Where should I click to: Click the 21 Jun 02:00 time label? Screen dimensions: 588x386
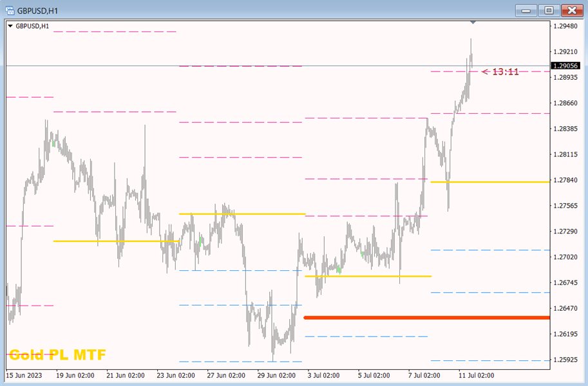click(125, 375)
